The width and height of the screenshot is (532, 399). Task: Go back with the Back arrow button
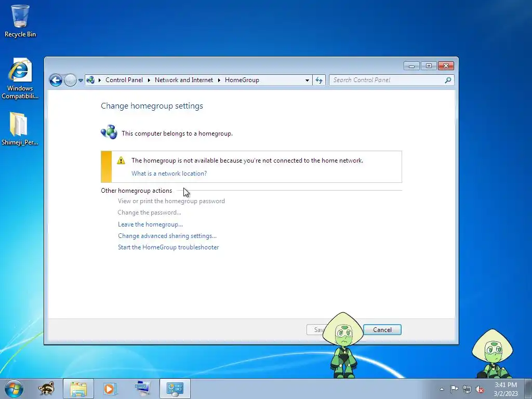coord(56,81)
